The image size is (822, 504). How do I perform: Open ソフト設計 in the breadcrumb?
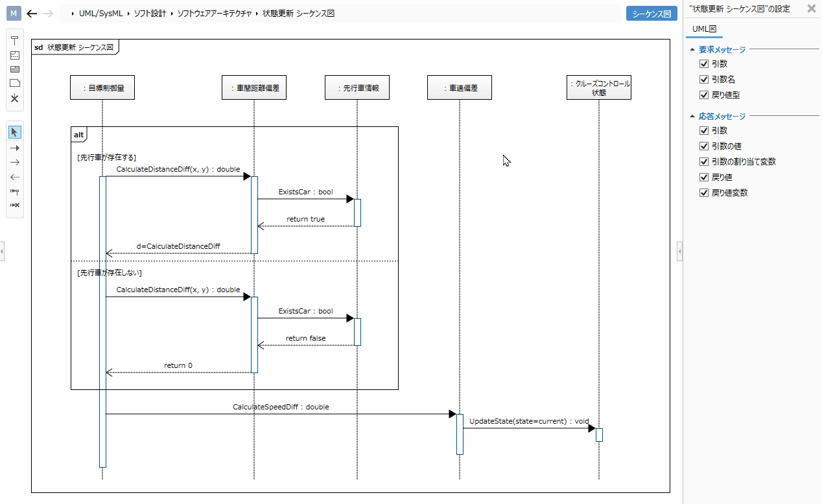pos(149,14)
